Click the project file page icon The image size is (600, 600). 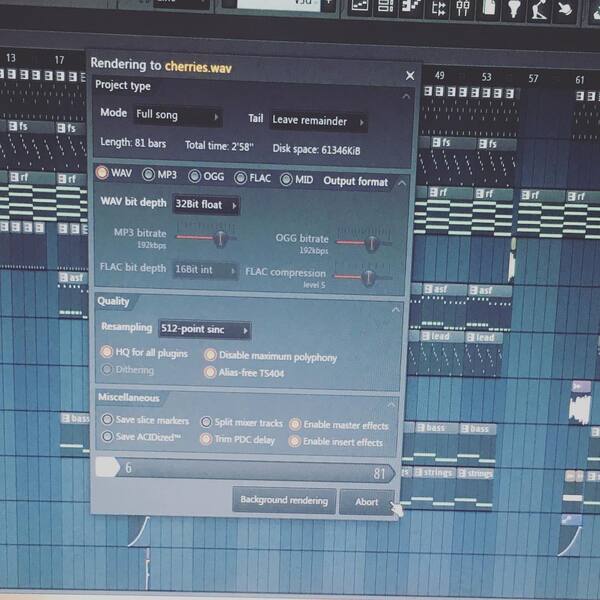click(489, 9)
